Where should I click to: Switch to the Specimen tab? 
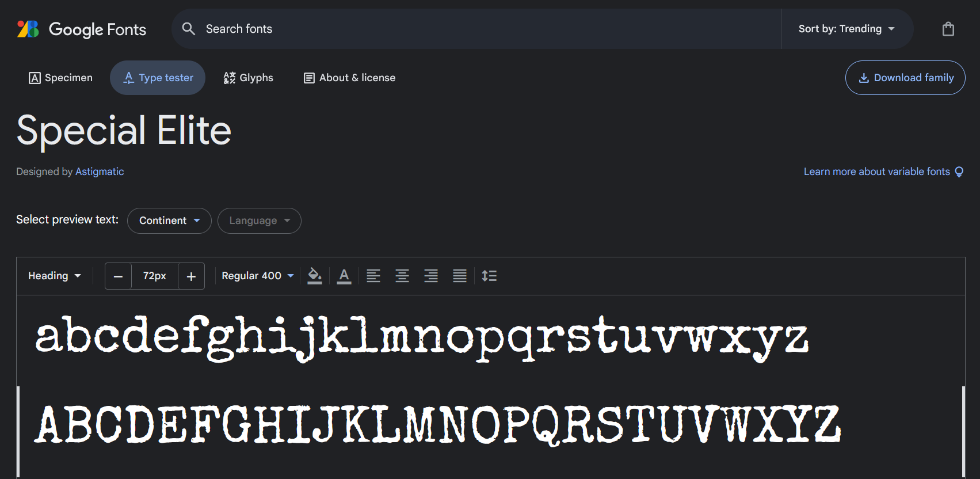click(60, 78)
